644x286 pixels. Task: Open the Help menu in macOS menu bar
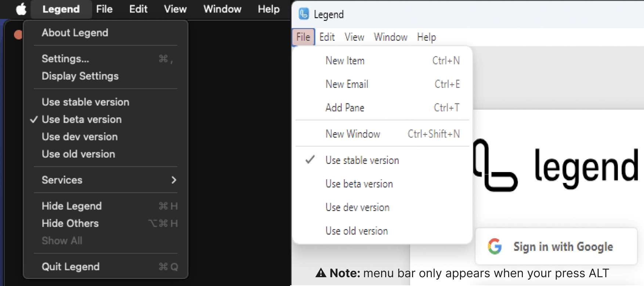click(x=269, y=9)
